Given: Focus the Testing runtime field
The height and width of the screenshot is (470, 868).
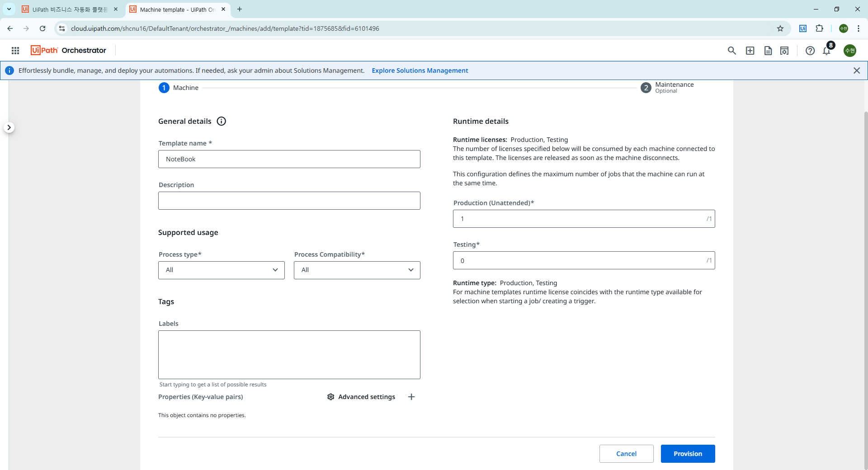Looking at the screenshot, I should coord(584,260).
